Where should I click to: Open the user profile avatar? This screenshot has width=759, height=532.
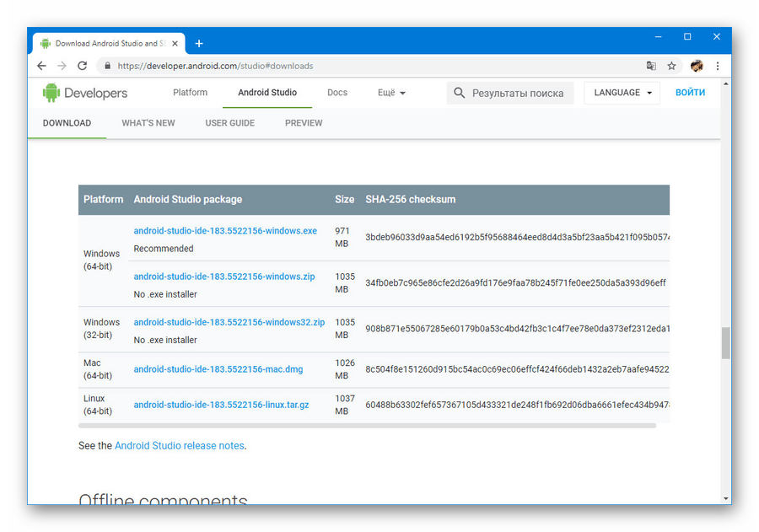pyautogui.click(x=697, y=66)
